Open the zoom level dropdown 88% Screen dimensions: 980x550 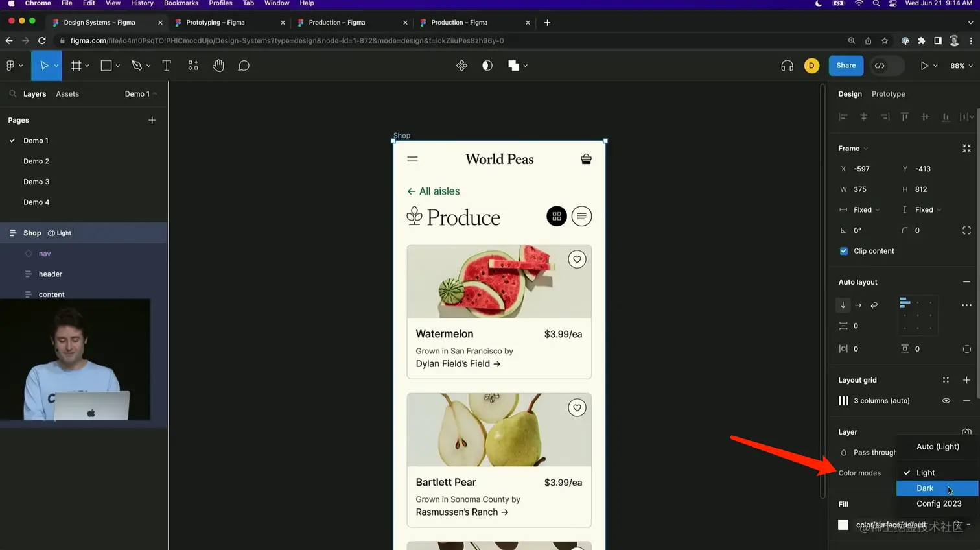click(x=961, y=66)
